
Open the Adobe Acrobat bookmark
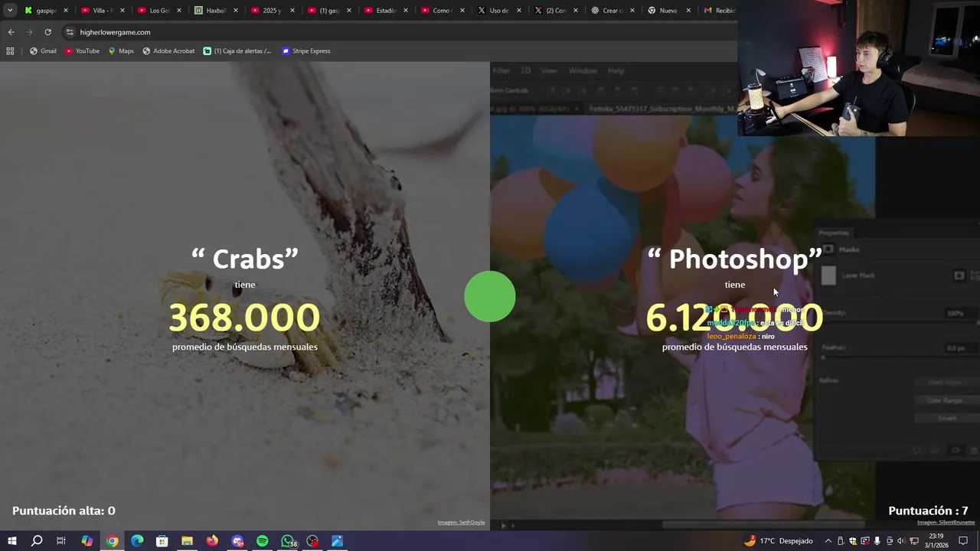(168, 51)
